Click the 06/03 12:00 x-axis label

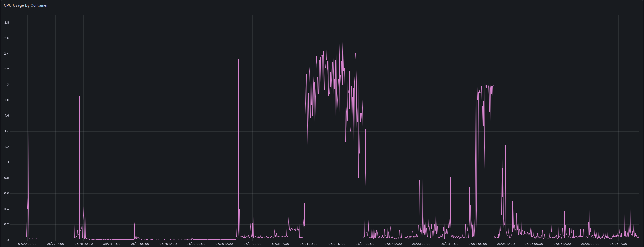(x=450, y=244)
